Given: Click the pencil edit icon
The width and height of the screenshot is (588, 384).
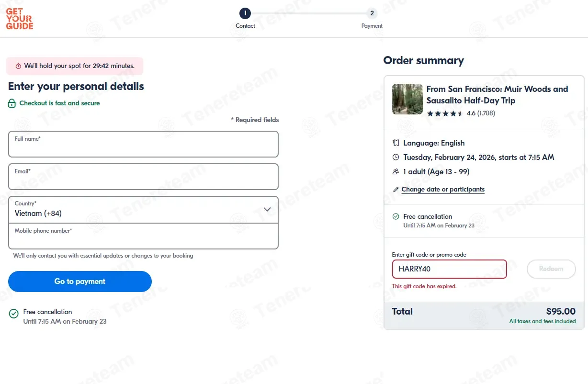Looking at the screenshot, I should click(396, 190).
